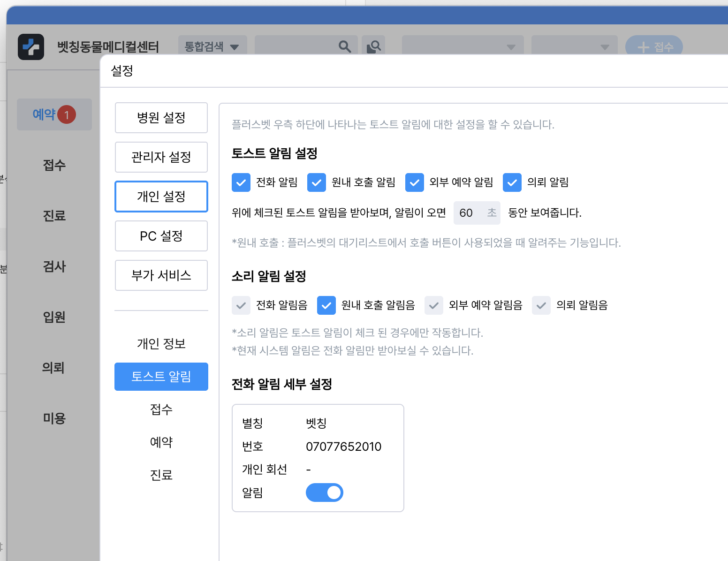This screenshot has height=561, width=728.
Task: Go to 진료 in the sidebar
Action: [x=54, y=216]
